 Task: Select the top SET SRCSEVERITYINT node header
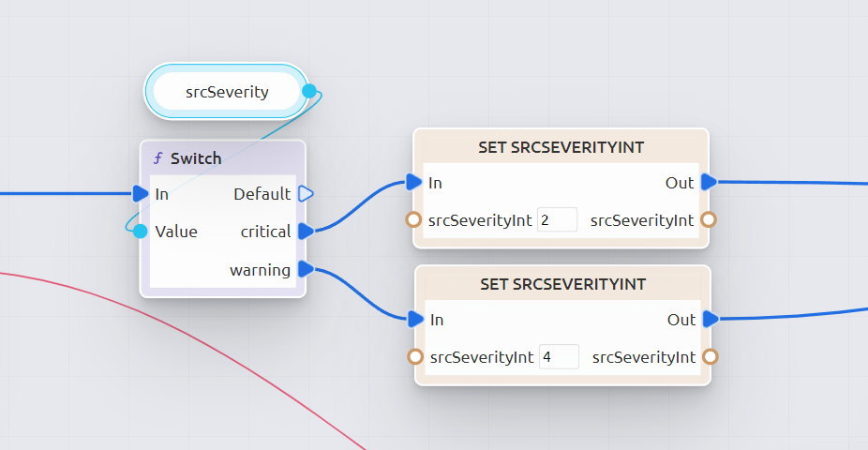pos(561,147)
